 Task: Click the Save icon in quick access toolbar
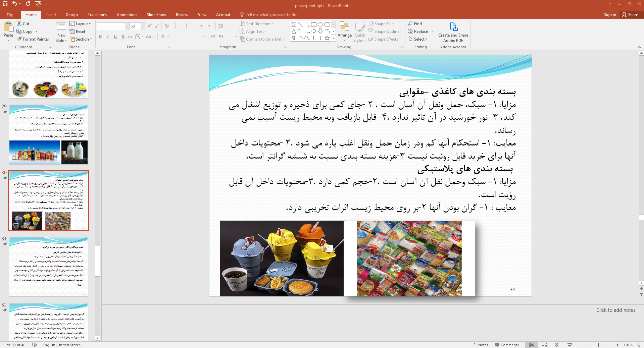point(5,4)
